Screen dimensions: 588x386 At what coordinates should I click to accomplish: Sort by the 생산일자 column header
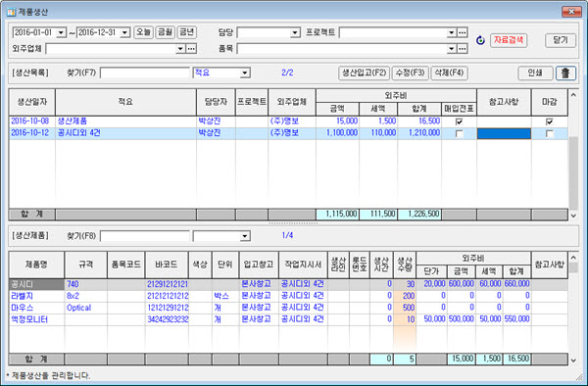[32, 102]
